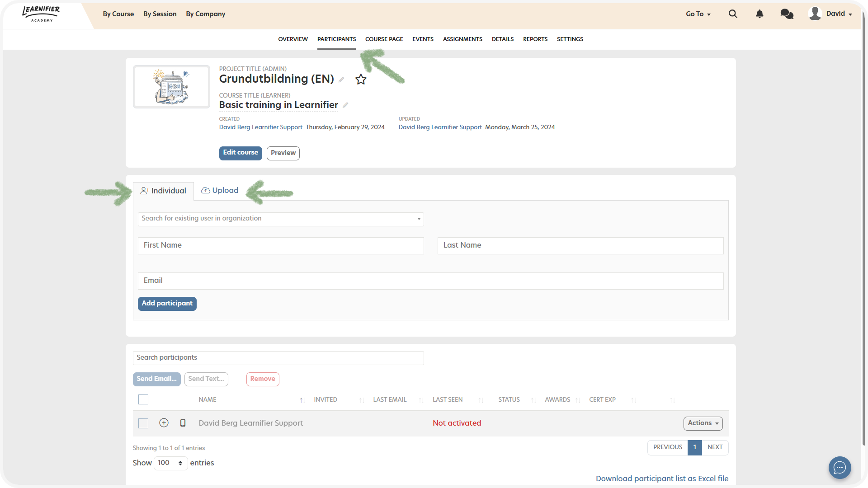The image size is (868, 488).
Task: Open the support chat bubble widget
Action: [x=840, y=467]
